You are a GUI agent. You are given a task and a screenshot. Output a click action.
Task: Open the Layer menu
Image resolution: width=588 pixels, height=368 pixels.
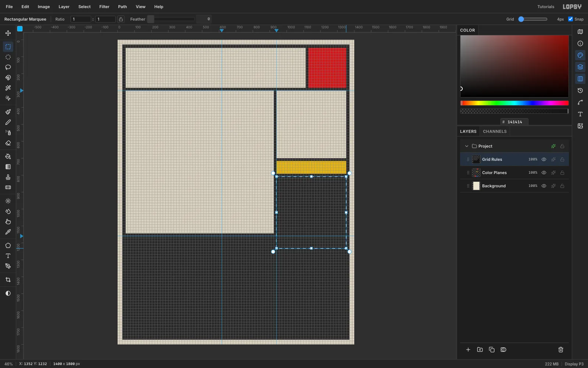pyautogui.click(x=64, y=7)
